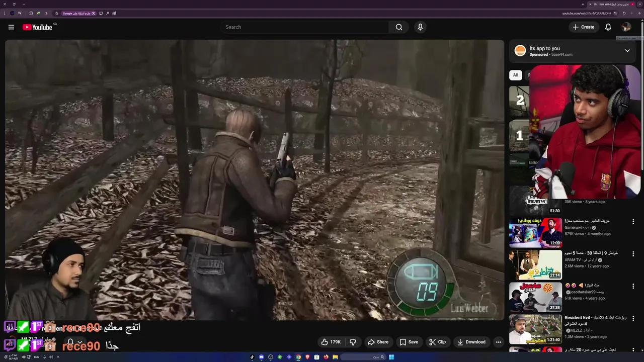Click the Ask Google about this page chip
The image size is (644, 362).
(79, 13)
